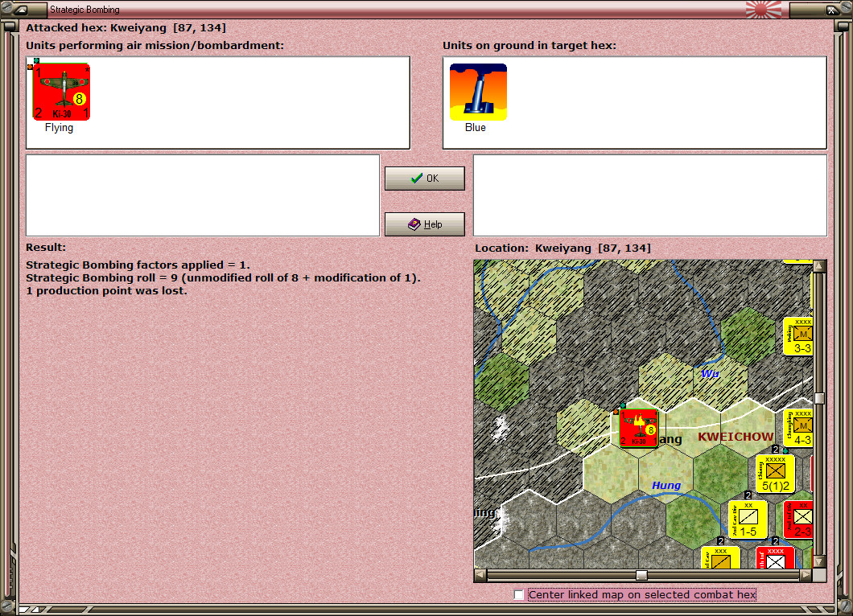Enable Center linked map on selected combat hex
Viewport: 853px width, 616px height.
tap(519, 595)
